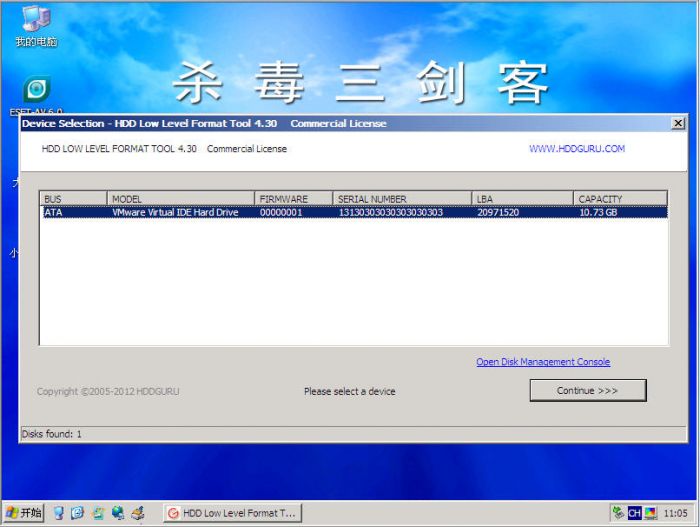Click the Disks found: 1 status bar

[354, 434]
